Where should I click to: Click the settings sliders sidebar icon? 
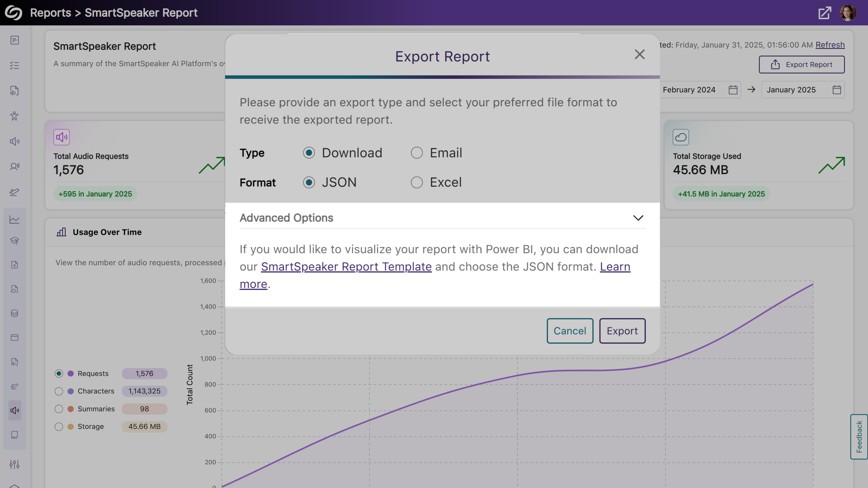pyautogui.click(x=14, y=464)
